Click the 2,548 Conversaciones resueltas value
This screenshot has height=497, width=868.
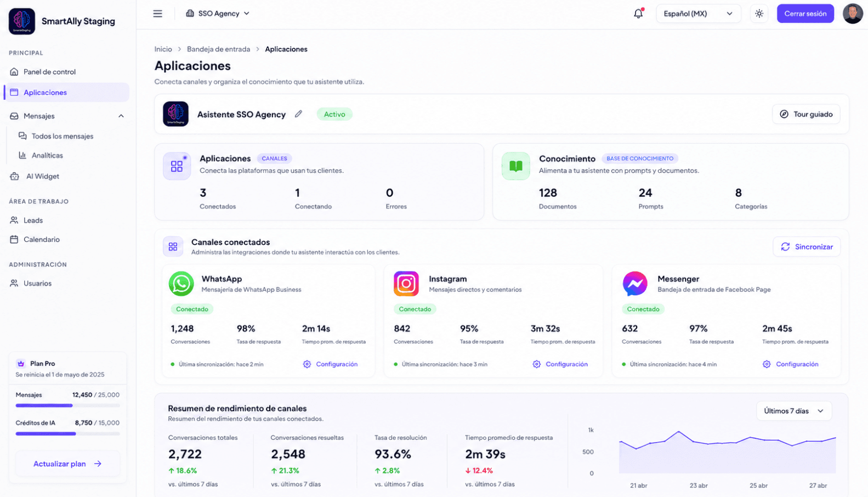pyautogui.click(x=288, y=454)
